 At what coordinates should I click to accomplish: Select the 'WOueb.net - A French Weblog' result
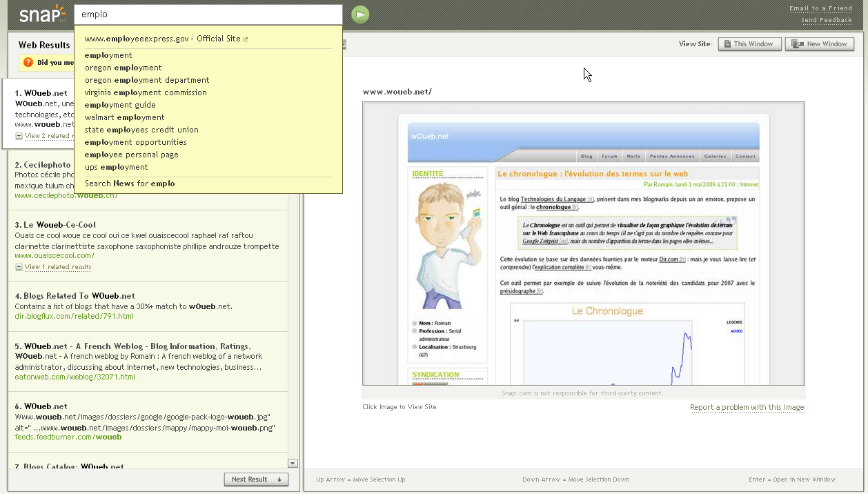tap(132, 346)
